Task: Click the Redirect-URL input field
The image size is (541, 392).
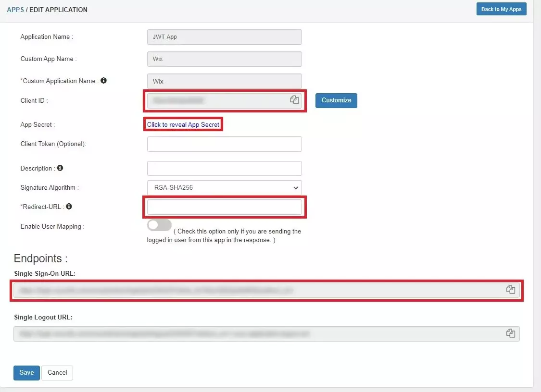Action: click(224, 207)
